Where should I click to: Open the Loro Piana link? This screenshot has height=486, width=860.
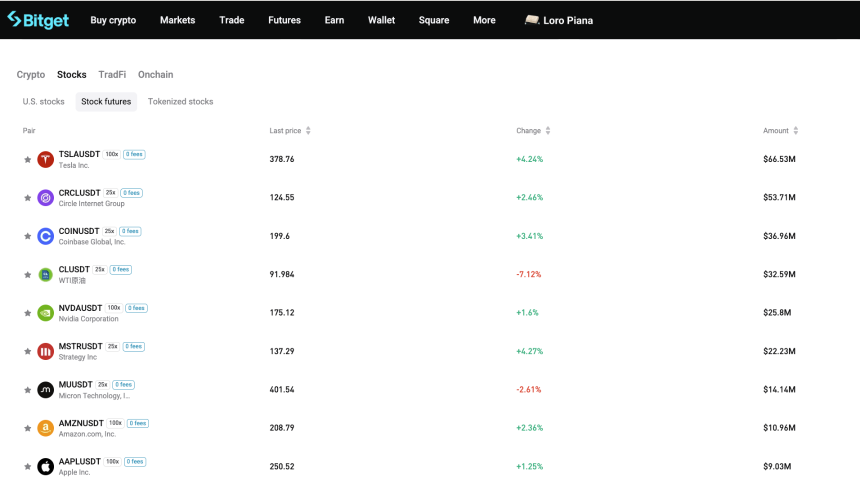click(x=568, y=20)
